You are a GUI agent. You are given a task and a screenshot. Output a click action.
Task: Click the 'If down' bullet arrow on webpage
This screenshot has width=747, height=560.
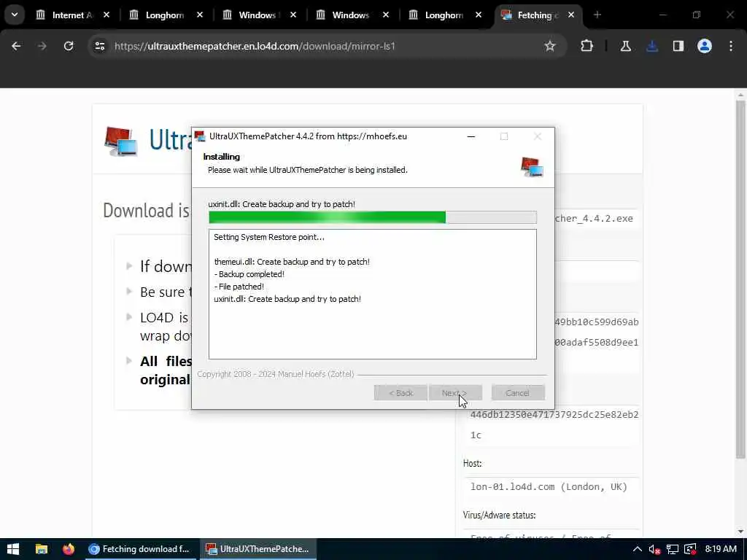[x=129, y=265]
